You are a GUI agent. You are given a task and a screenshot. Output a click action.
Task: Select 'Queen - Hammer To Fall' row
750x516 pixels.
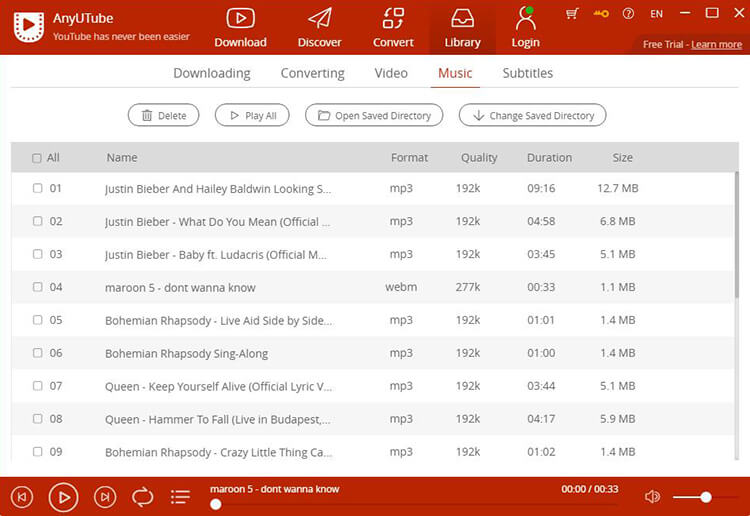[x=373, y=419]
